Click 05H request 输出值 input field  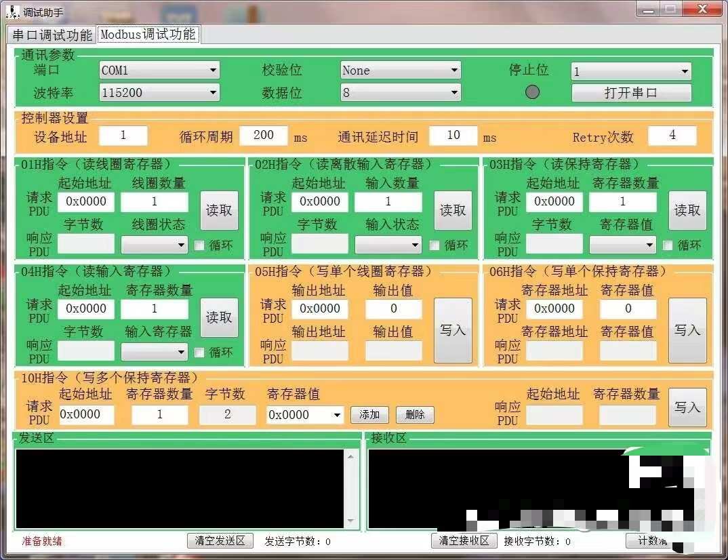point(394,309)
